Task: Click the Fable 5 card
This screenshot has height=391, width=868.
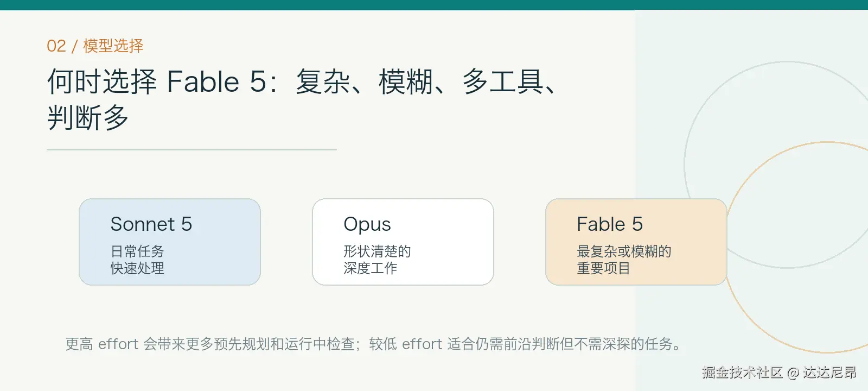Action: [636, 242]
